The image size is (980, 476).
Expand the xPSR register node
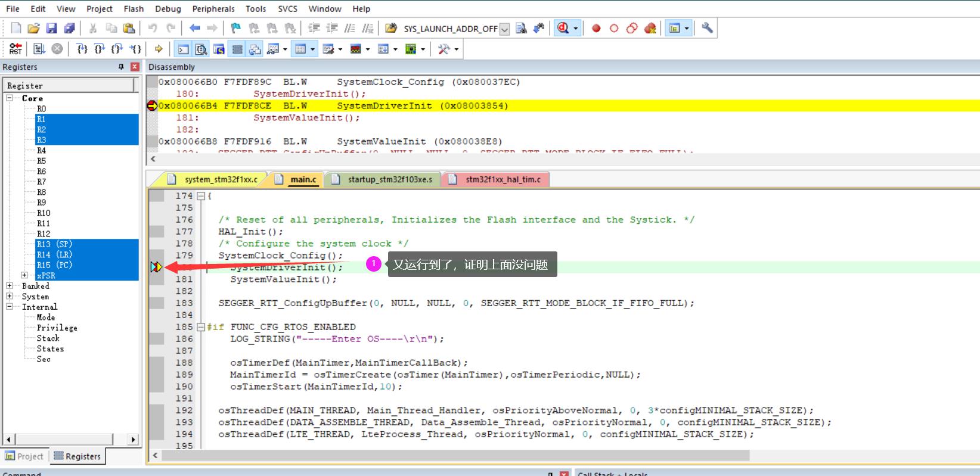click(24, 275)
